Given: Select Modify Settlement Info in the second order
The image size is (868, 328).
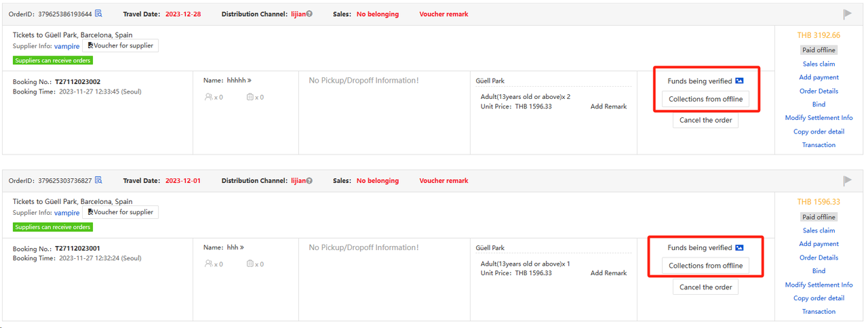Looking at the screenshot, I should 818,285.
